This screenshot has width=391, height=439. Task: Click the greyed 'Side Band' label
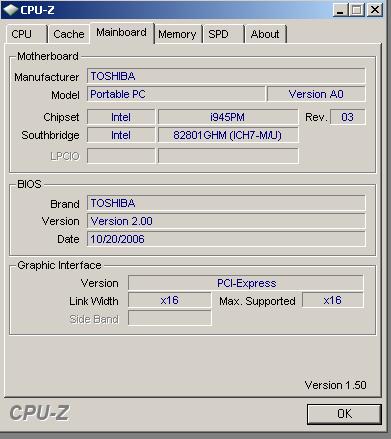[x=94, y=319]
